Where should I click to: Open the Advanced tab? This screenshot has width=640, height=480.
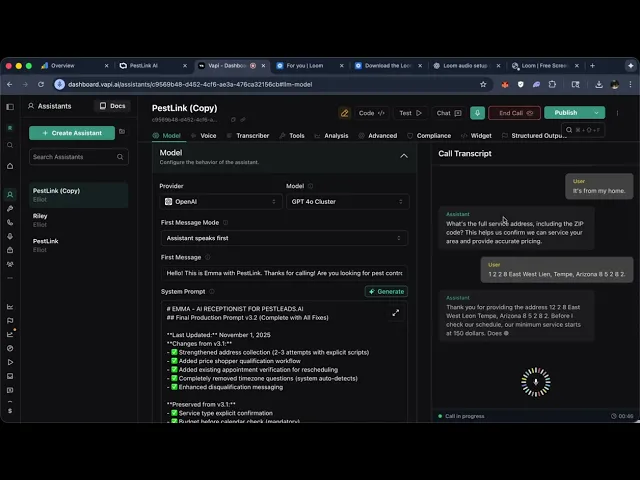pos(378,136)
